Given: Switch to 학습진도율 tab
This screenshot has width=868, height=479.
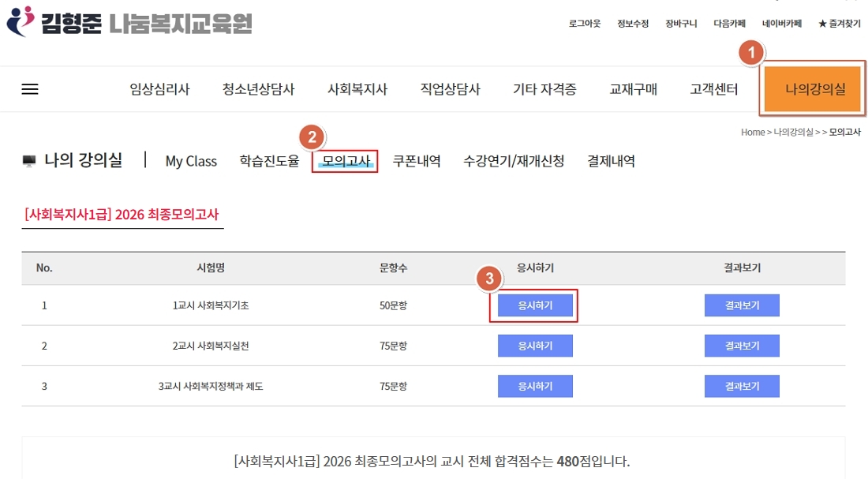Looking at the screenshot, I should [269, 161].
